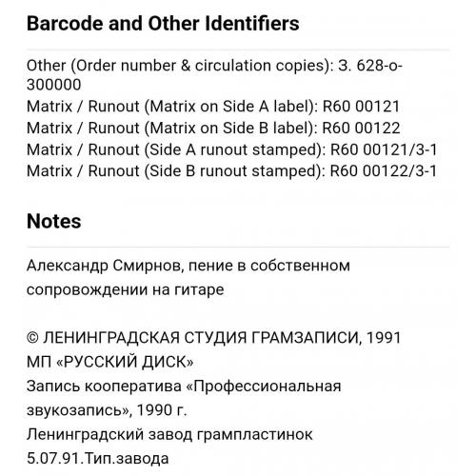
Task: Click the Barcode and Other Identifiers heading
Action: click(x=163, y=24)
